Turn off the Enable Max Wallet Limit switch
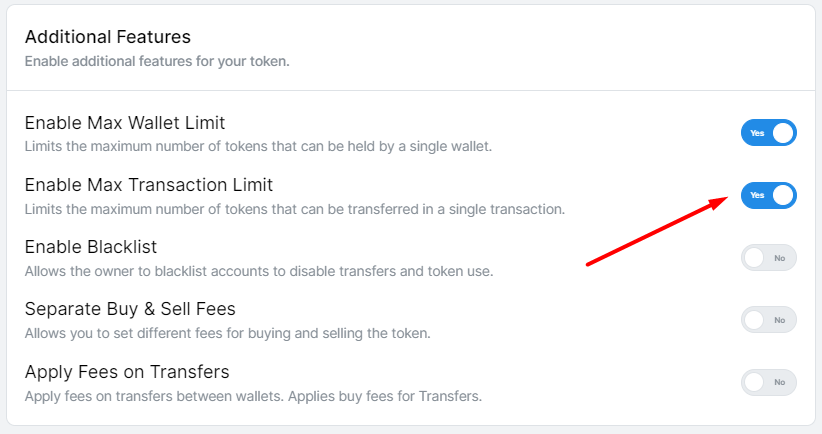Screen dimensions: 822x434 tap(768, 133)
